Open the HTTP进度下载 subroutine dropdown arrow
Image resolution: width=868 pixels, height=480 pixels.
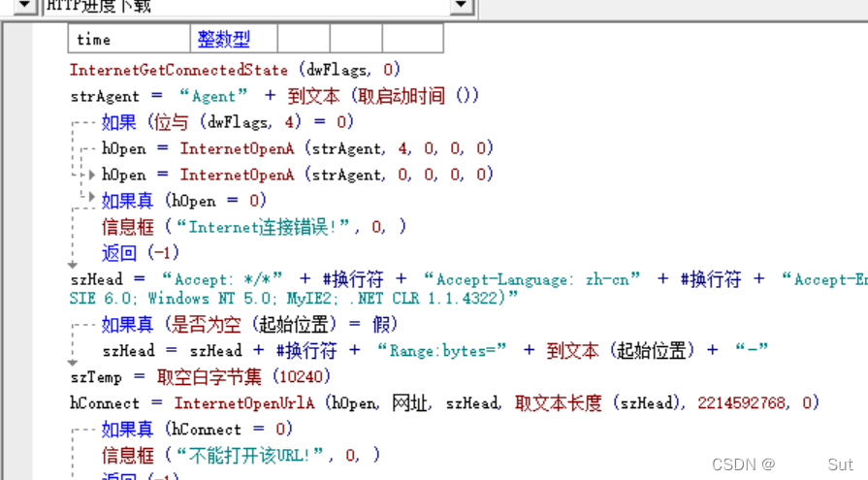(462, 6)
